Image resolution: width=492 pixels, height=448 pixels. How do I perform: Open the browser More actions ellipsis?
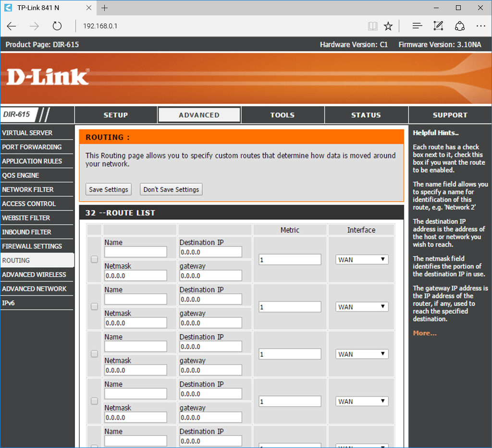pyautogui.click(x=480, y=26)
